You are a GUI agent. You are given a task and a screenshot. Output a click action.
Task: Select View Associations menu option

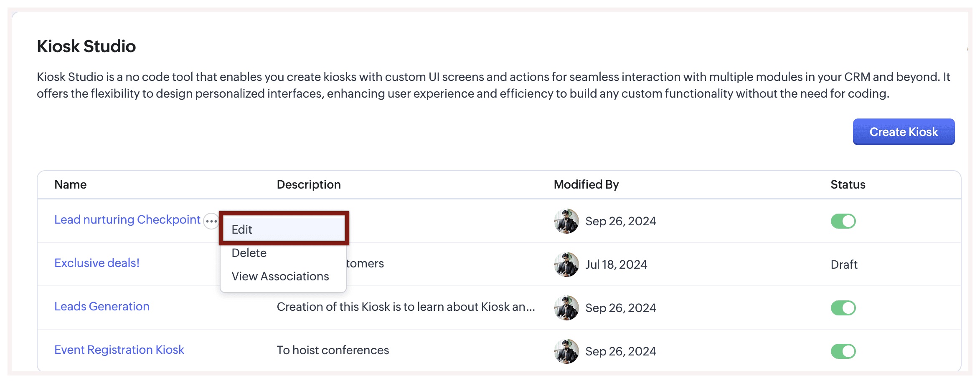click(x=280, y=276)
